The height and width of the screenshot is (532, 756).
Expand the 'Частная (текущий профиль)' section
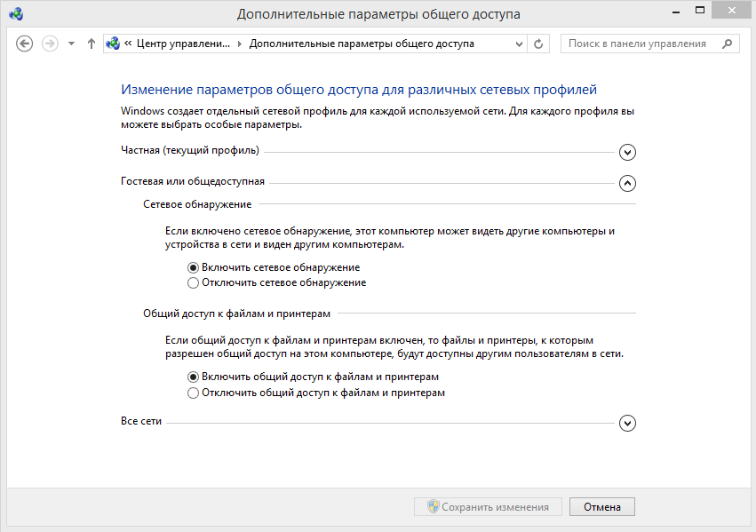click(627, 152)
